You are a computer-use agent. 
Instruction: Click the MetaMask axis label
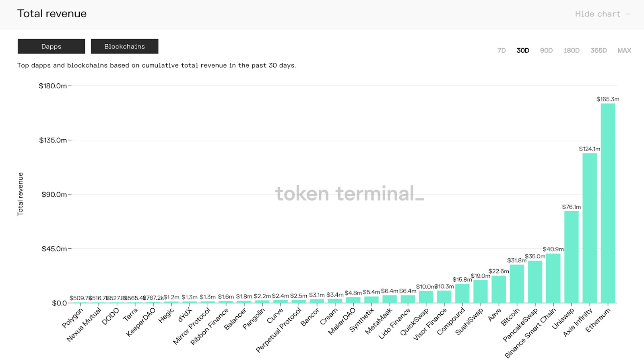click(379, 321)
